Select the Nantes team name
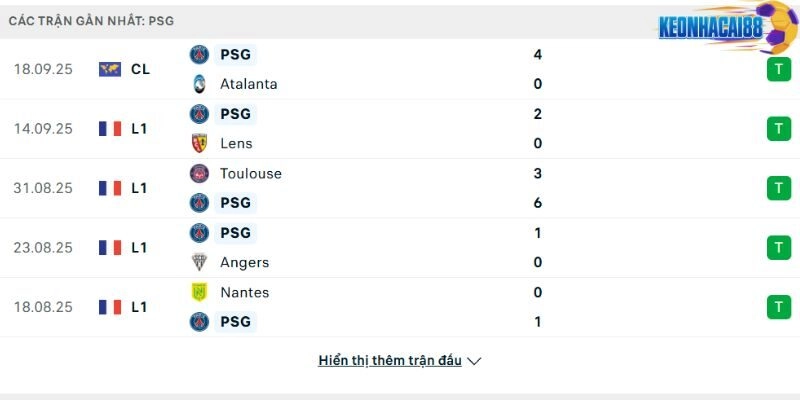Viewport: 800px width, 400px height. click(x=244, y=292)
